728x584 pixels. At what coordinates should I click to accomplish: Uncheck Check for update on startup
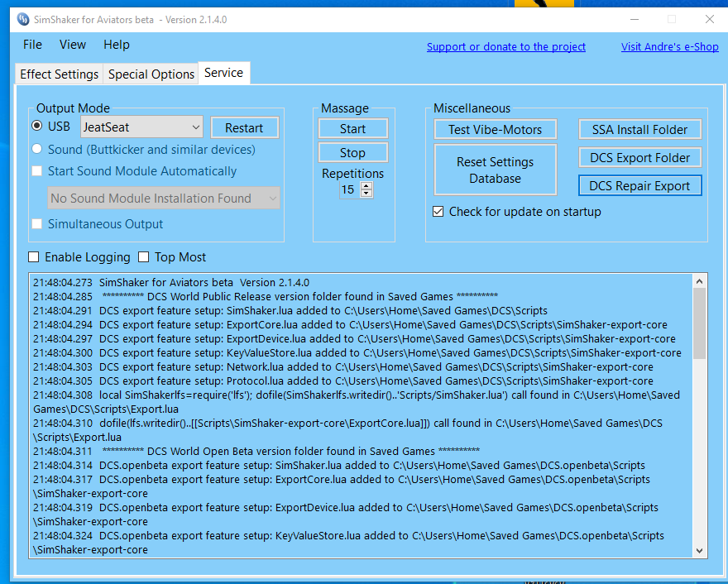(438, 212)
